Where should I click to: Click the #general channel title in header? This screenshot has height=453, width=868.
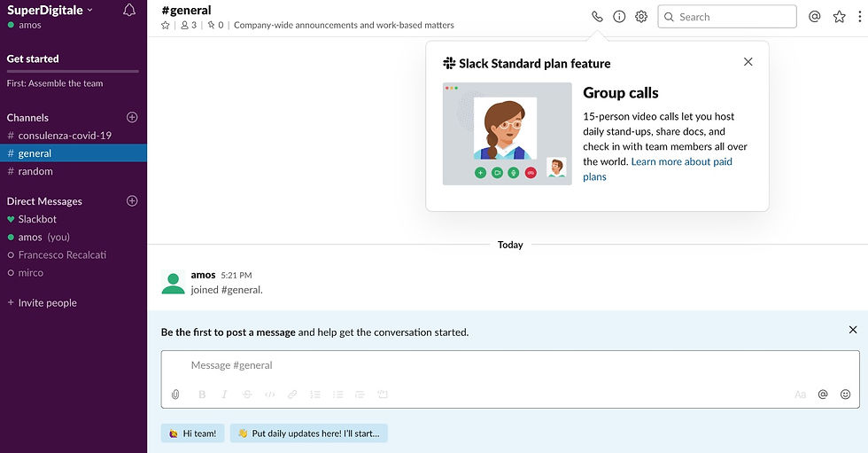coord(187,10)
